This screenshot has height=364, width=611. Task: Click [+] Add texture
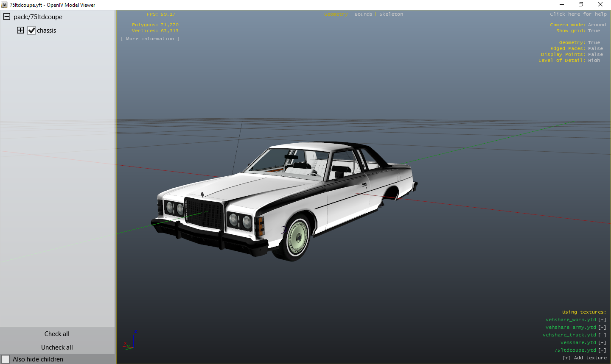(585, 357)
